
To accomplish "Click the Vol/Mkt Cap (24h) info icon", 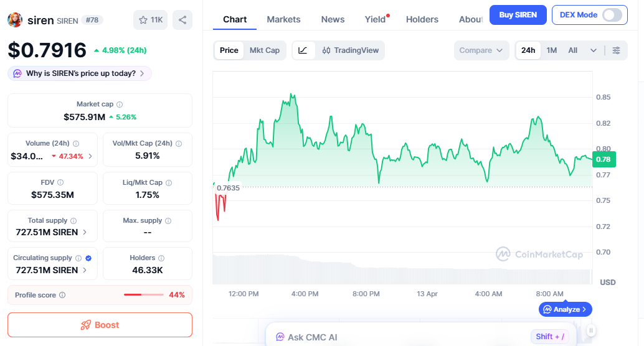I will (179, 144).
